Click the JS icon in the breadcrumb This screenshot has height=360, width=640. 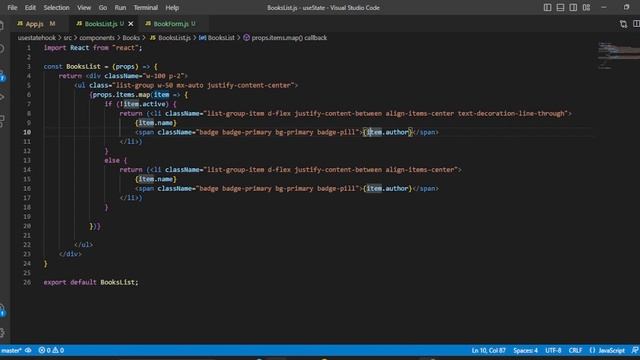tap(153, 38)
